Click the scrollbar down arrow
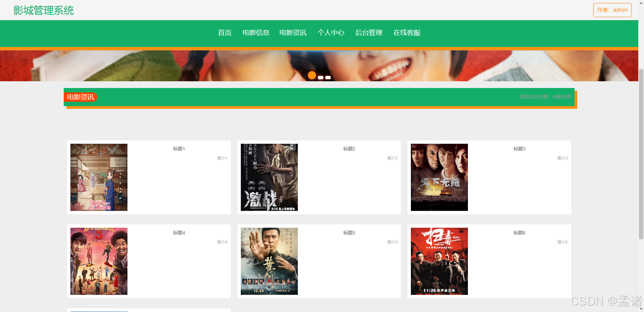This screenshot has height=312, width=644. (x=641, y=309)
